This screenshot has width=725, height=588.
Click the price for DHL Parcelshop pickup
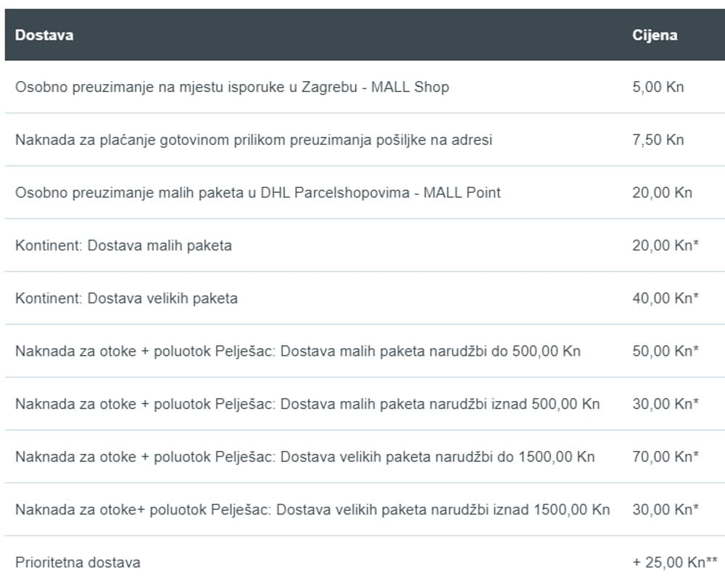[662, 193]
